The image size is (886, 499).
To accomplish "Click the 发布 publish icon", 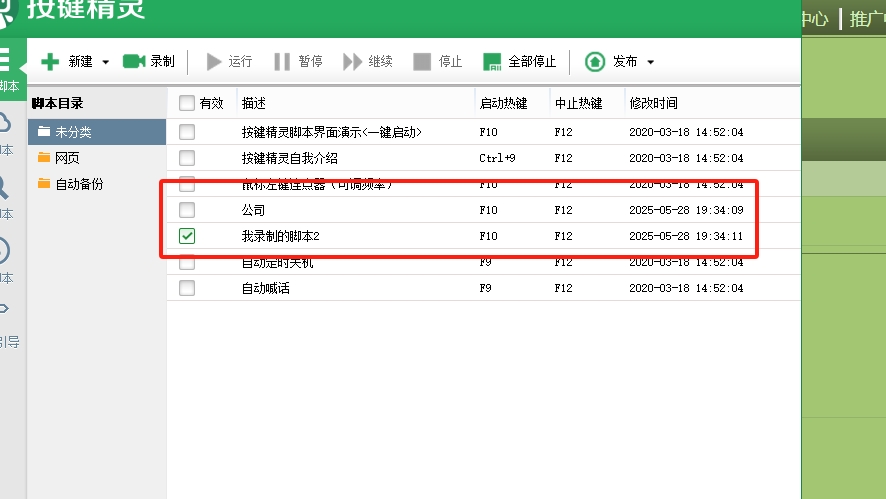I will pyautogui.click(x=595, y=62).
